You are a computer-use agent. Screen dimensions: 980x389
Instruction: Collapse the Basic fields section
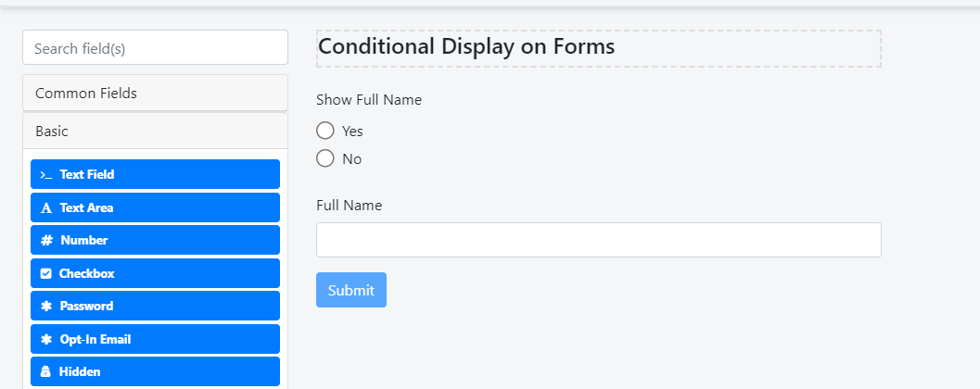[x=52, y=132]
